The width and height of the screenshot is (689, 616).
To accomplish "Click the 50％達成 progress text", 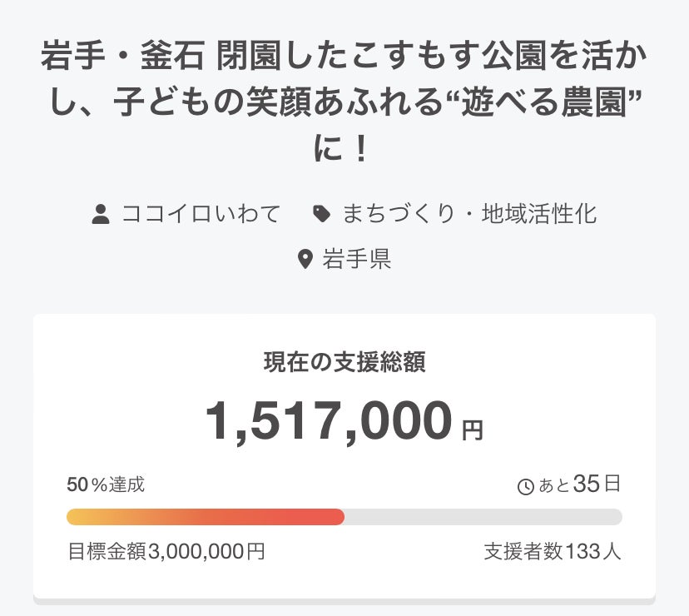I will pyautogui.click(x=106, y=484).
